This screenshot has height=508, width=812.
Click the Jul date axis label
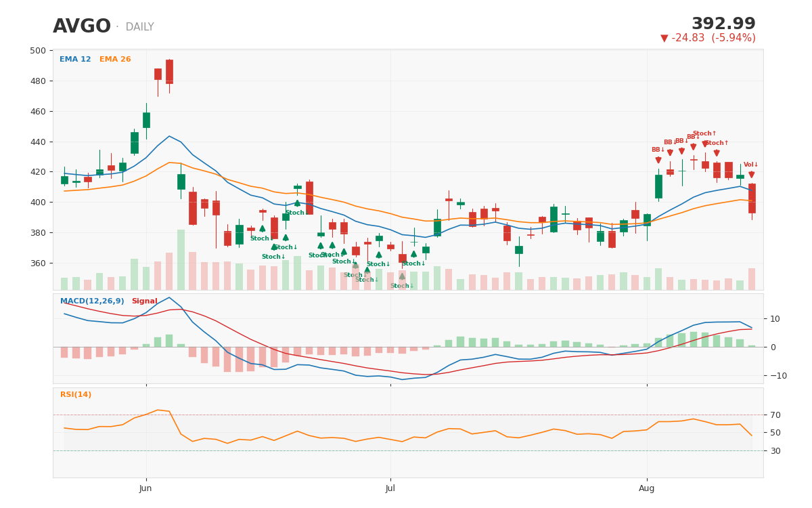390,488
